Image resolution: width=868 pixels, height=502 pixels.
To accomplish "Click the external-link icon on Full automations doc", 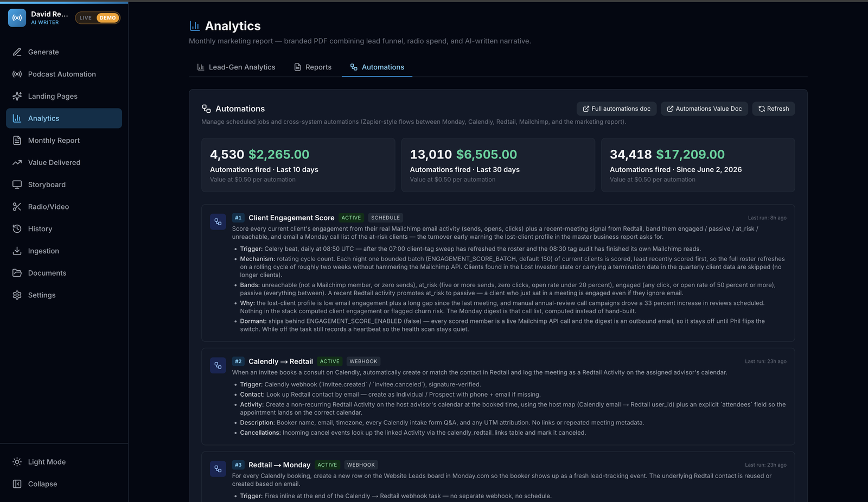I will click(x=586, y=109).
